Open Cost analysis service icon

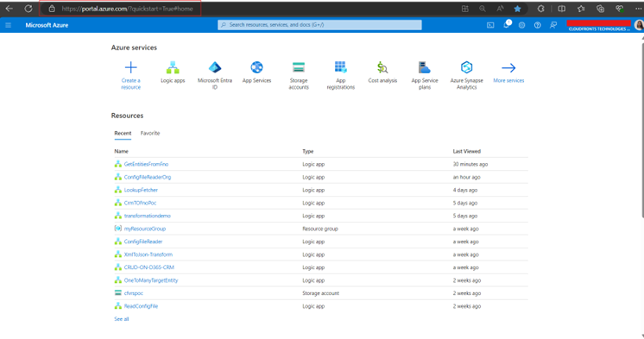[382, 67]
